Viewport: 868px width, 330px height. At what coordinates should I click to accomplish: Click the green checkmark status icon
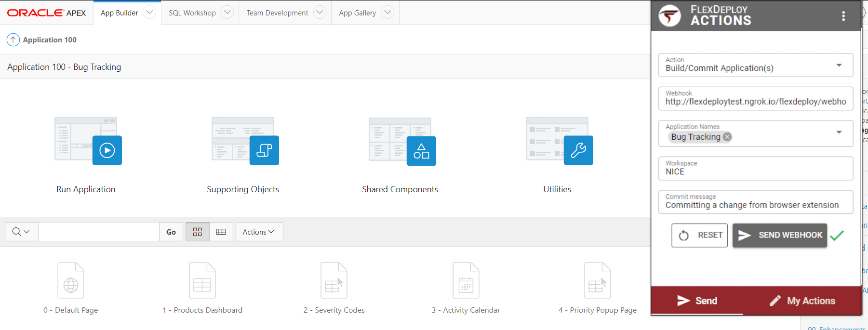(x=837, y=235)
